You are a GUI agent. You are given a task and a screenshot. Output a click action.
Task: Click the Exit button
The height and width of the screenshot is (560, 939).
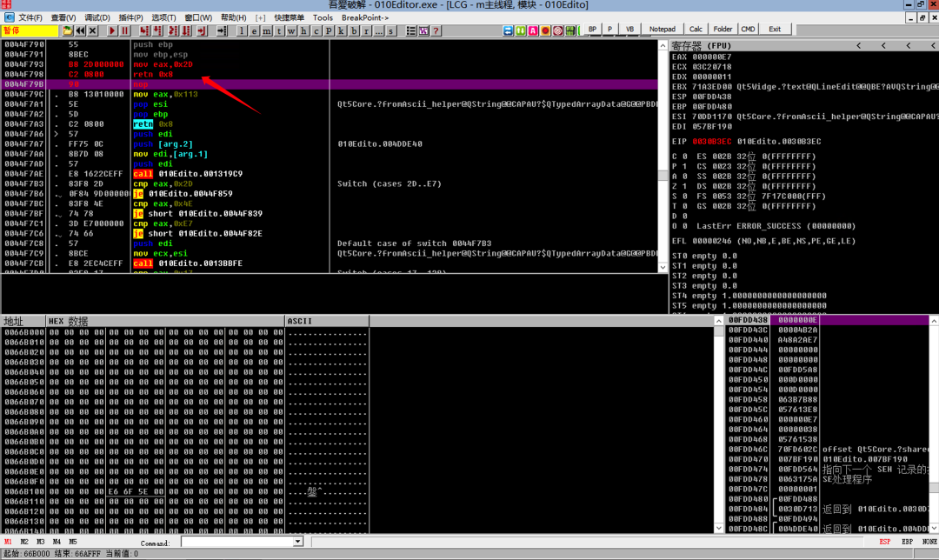pyautogui.click(x=775, y=29)
